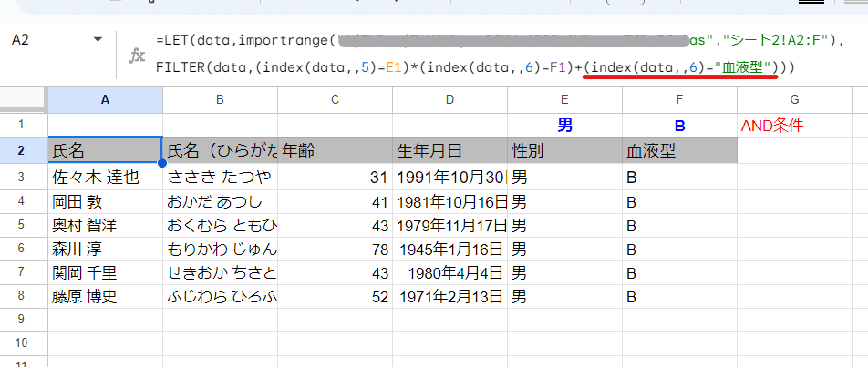Click the fx function icon
The image size is (868, 367).
(x=137, y=56)
